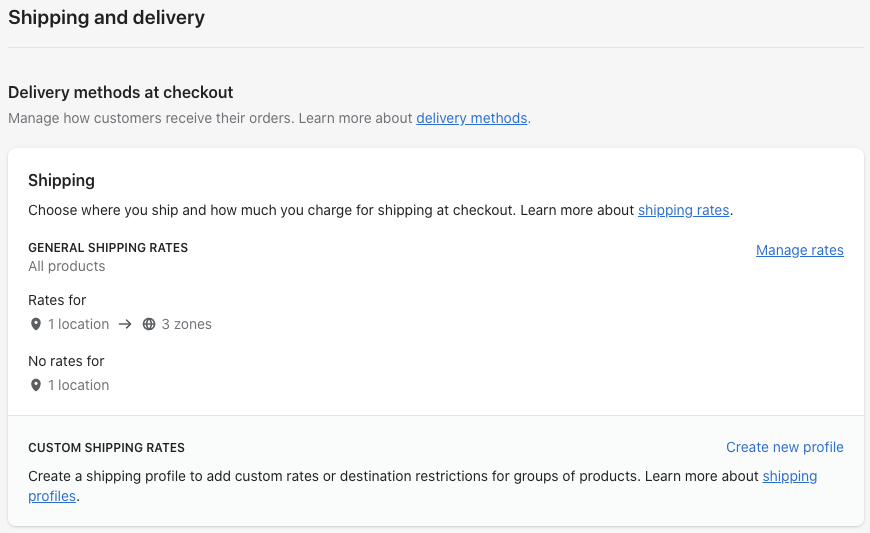The image size is (870, 533).
Task: Open the shipping rates help link
Action: click(x=684, y=210)
